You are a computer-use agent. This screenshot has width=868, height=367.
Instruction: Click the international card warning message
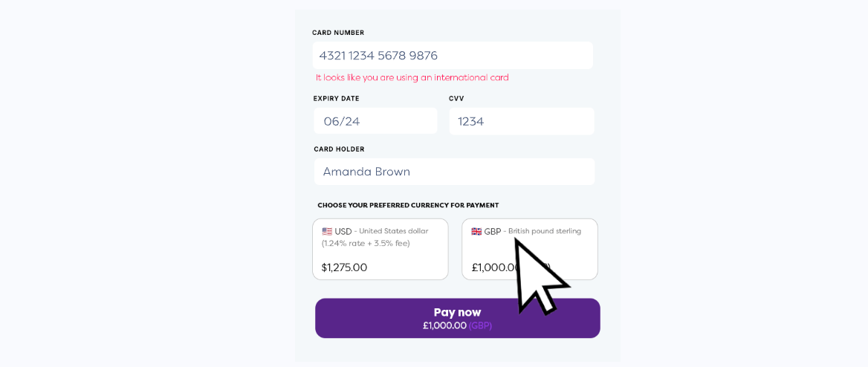click(412, 77)
